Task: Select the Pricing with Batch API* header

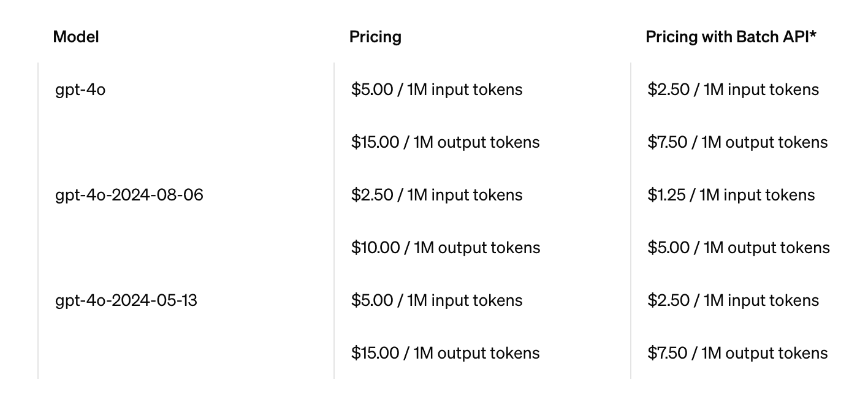Action: pos(731,37)
